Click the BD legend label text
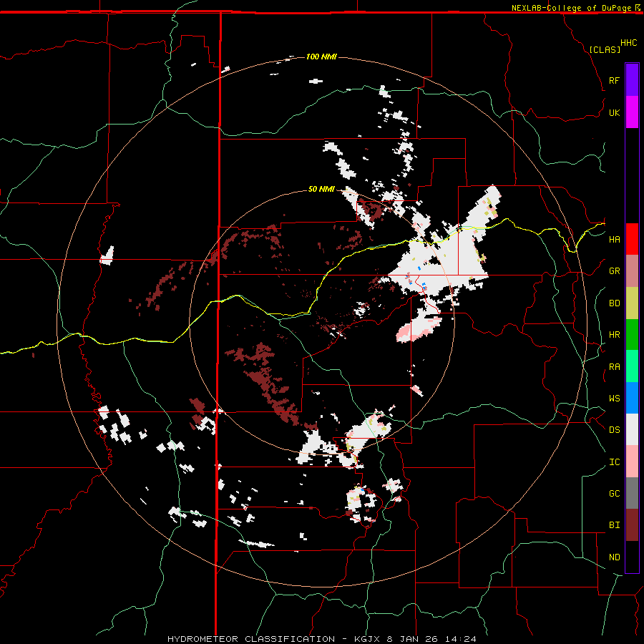 614,303
